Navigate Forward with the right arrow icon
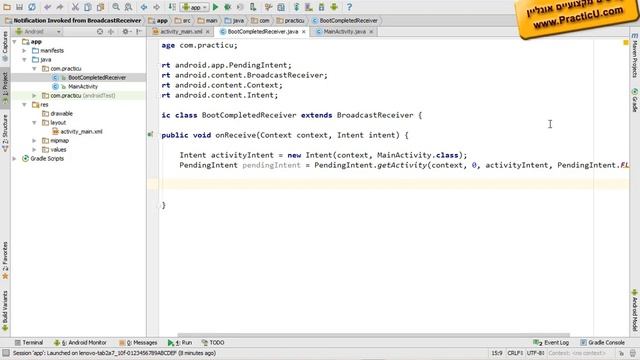The height and width of the screenshot is (360, 640). [x=156, y=7]
